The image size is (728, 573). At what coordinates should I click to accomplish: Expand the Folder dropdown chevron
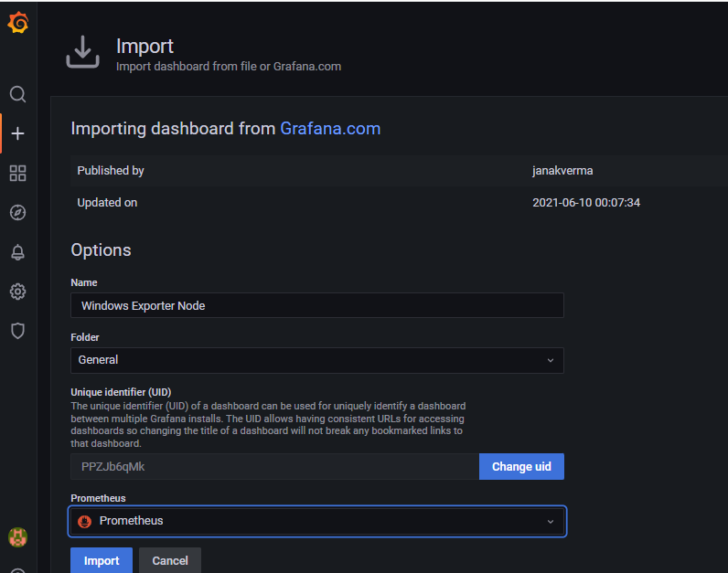point(551,360)
